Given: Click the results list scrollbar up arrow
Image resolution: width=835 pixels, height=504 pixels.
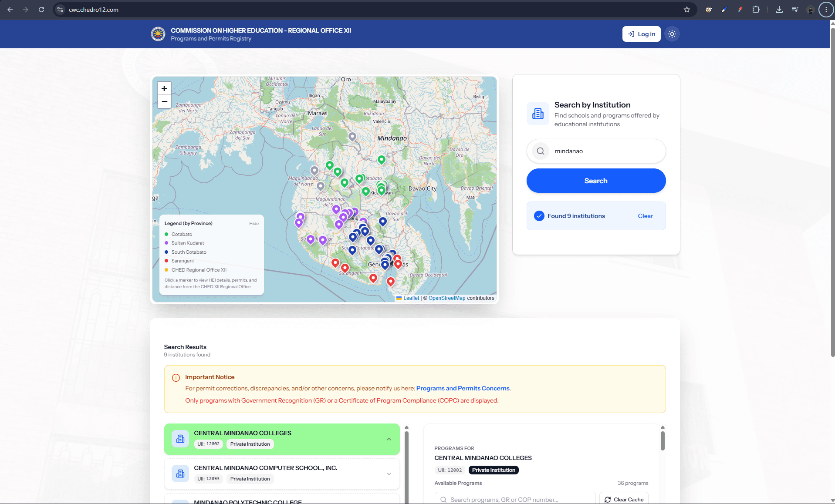Looking at the screenshot, I should click(406, 427).
